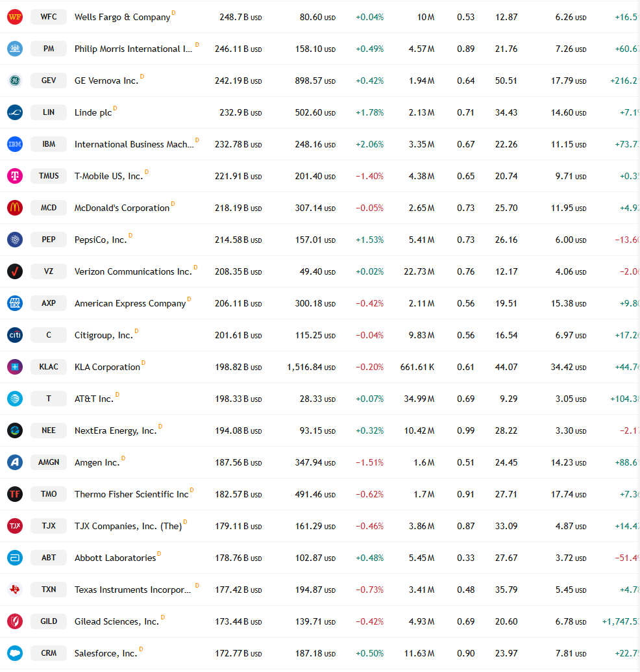The width and height of the screenshot is (640, 672).
Task: Open Philip Morris International link
Action: click(133, 49)
